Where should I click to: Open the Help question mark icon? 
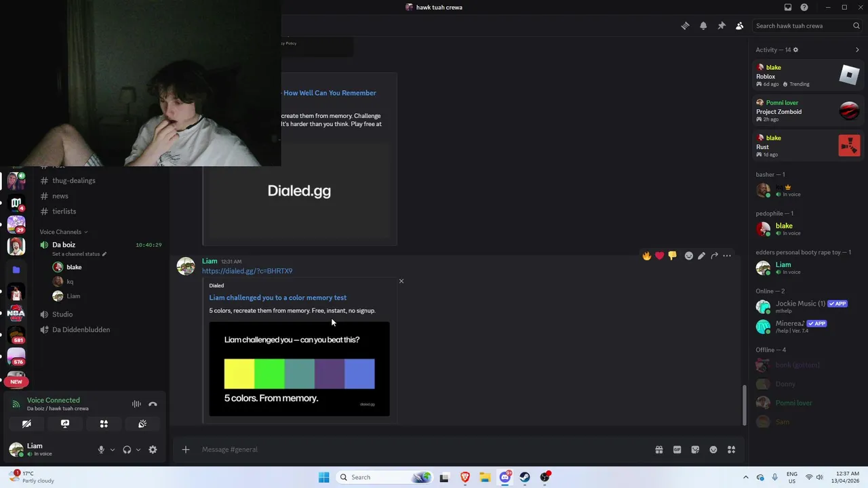804,7
